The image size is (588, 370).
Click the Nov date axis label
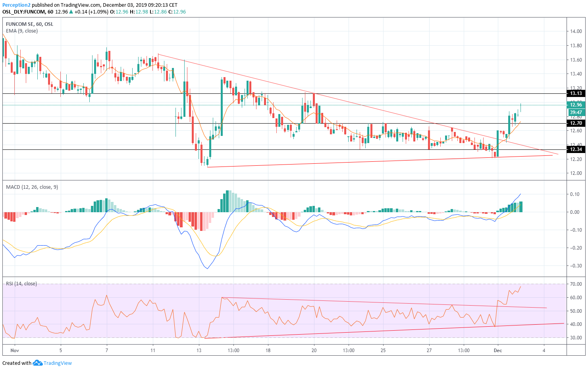15,351
